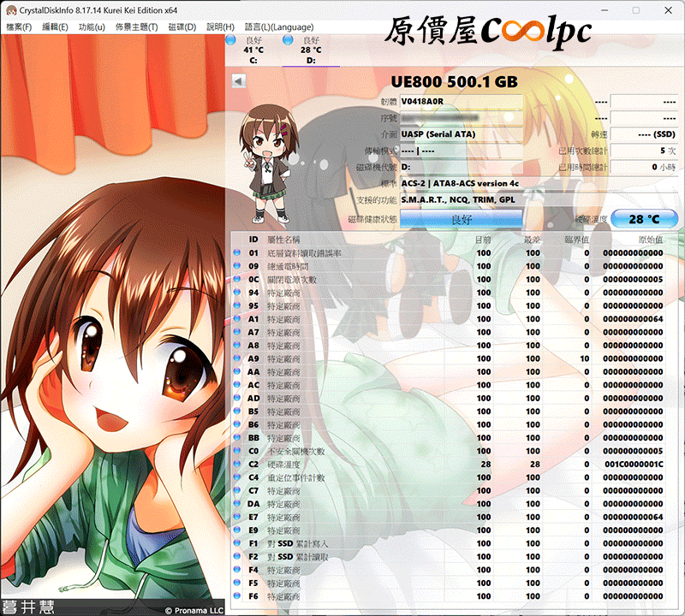The height and width of the screenshot is (616, 685).
Task: Click the status orb for attribute 01
Action: click(x=237, y=252)
